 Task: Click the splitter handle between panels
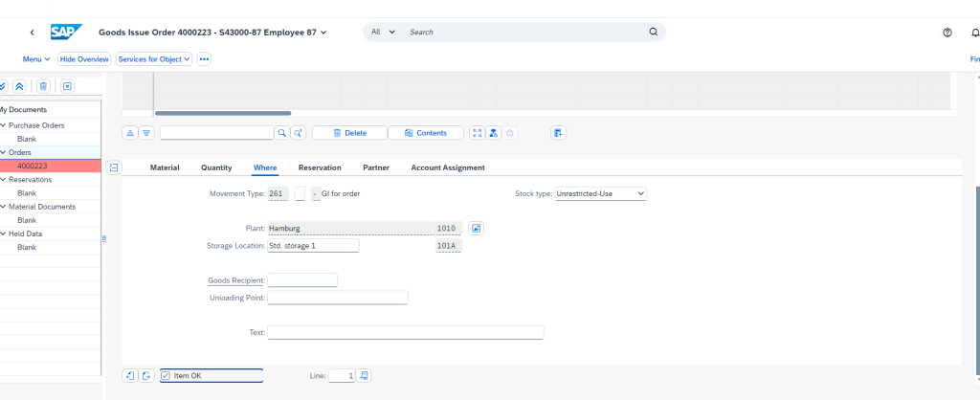(x=103, y=238)
